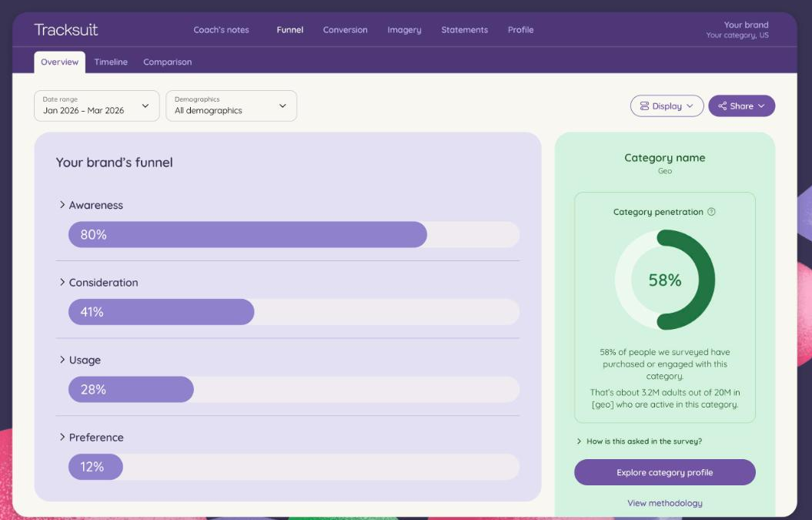812x520 pixels.
Task: Click the 41% Consideration bar
Action: [161, 311]
